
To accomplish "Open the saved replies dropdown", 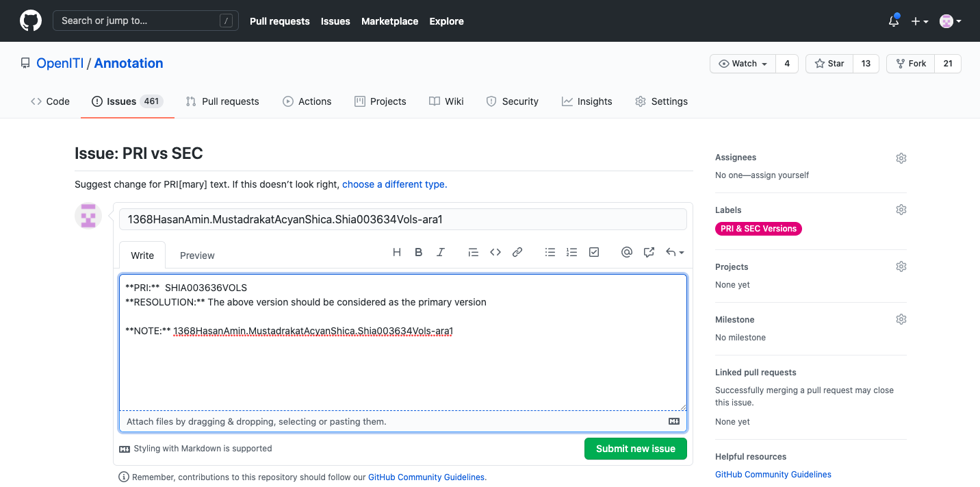I will [x=675, y=252].
